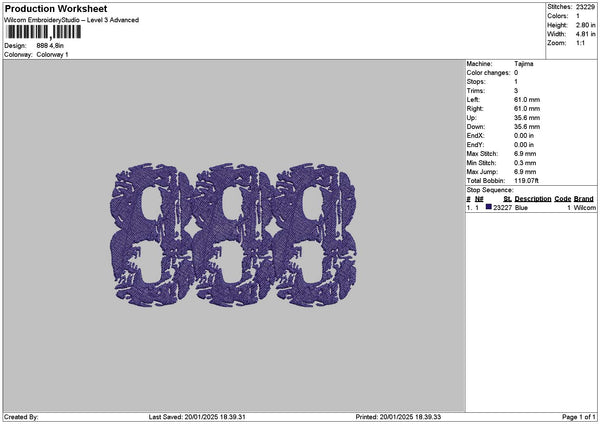This screenshot has width=600, height=424.
Task: Click the barcode under the worksheet title
Action: pos(43,33)
